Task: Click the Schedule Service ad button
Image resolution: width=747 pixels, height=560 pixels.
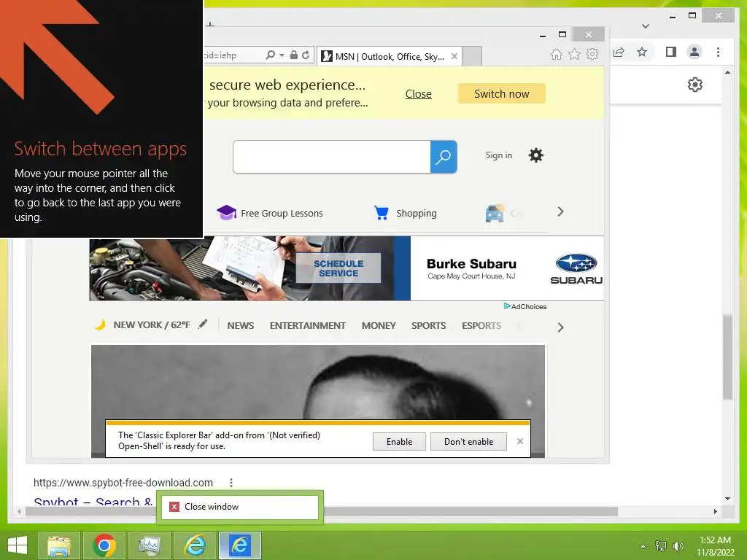Action: pos(338,268)
